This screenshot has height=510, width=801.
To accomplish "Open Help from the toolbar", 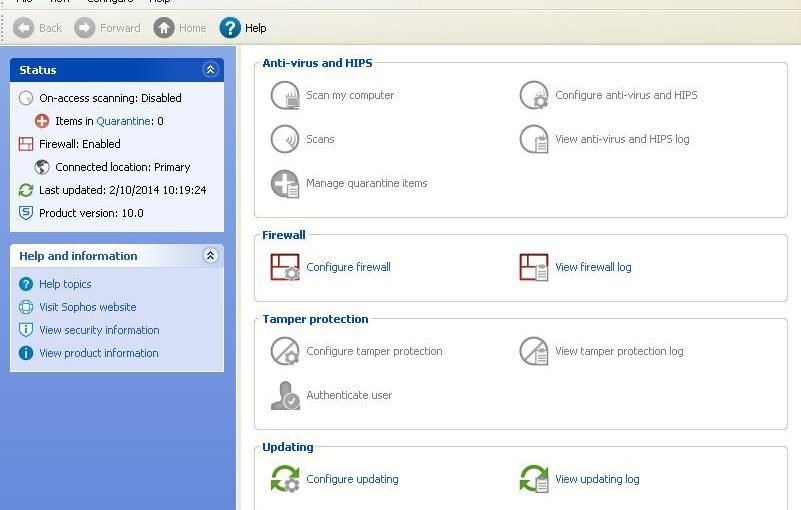I will 243,28.
